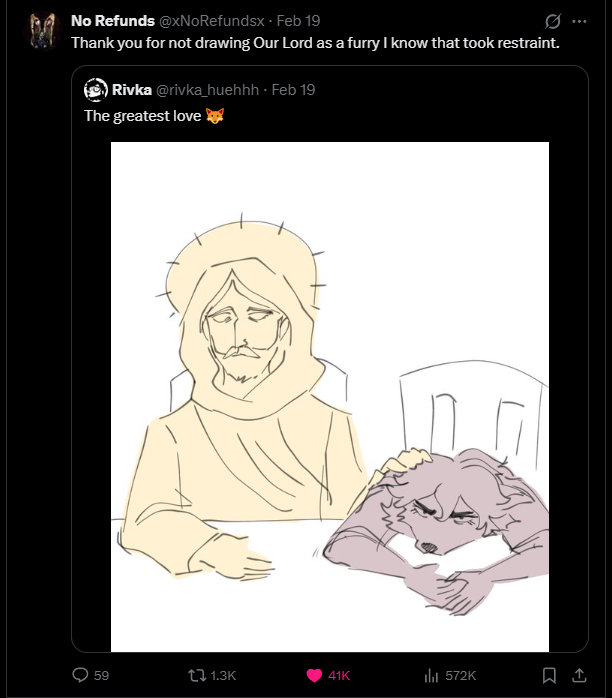Click the @xNoRefundsx handle

tap(212, 21)
